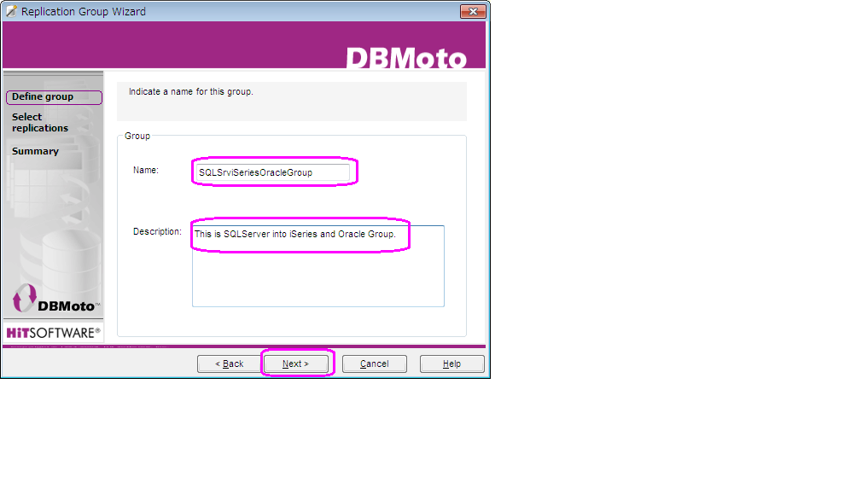Click the HiT Software logo
The height and width of the screenshot is (477, 868).
[53, 333]
